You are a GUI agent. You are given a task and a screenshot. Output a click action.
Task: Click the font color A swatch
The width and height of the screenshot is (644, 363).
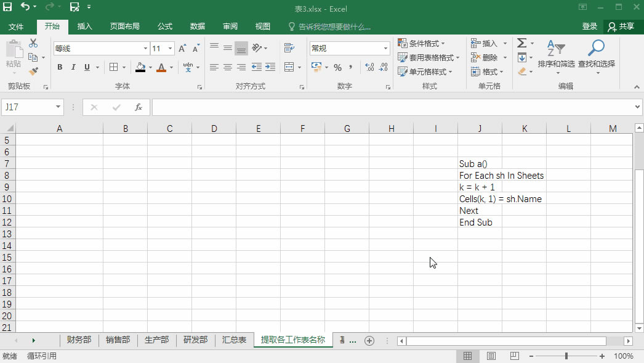tap(161, 67)
